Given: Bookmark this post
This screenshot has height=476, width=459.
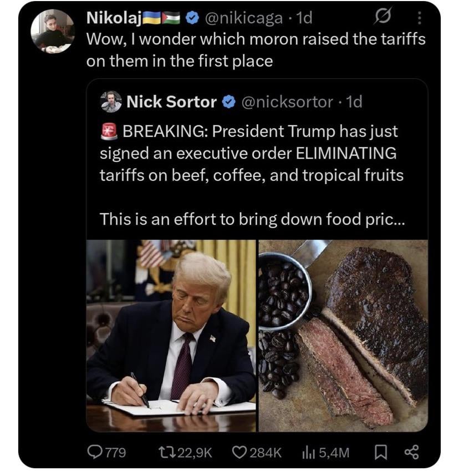Looking at the screenshot, I should click(380, 453).
